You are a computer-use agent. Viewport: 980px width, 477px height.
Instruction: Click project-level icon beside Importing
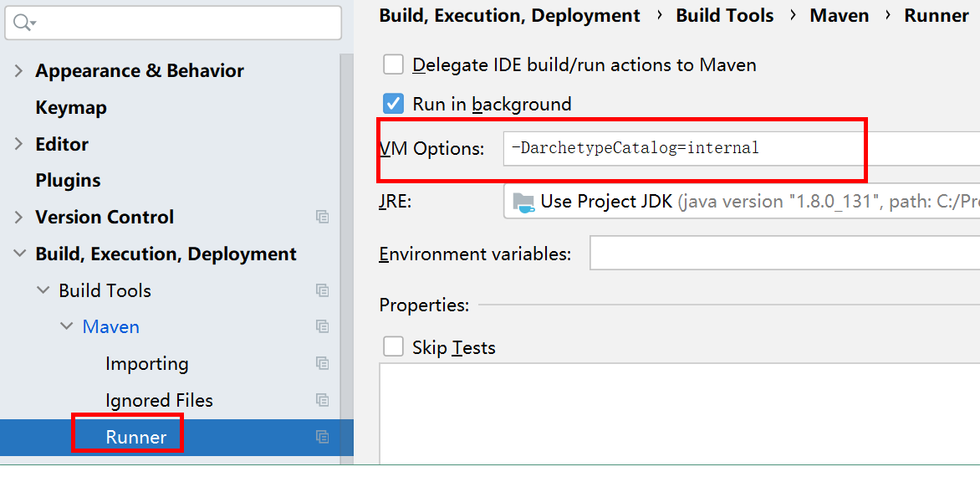322,363
